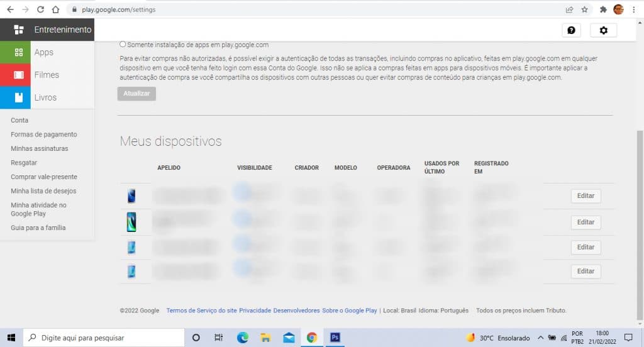Screen dimensions: 644x347
Task: Click the blue Livros book icon tile
Action: click(15, 97)
